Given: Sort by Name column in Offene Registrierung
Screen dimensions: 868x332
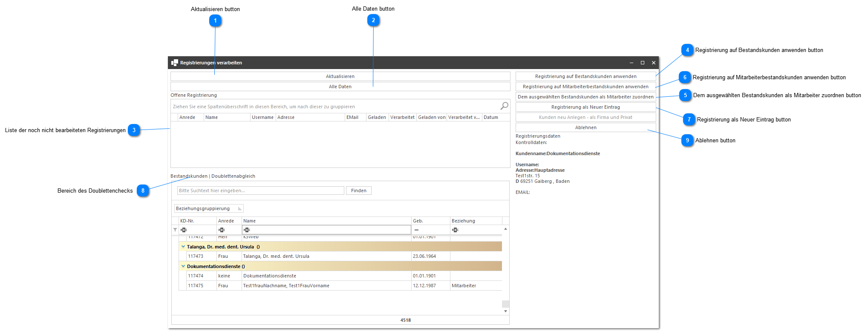Looking at the screenshot, I should (227, 117).
